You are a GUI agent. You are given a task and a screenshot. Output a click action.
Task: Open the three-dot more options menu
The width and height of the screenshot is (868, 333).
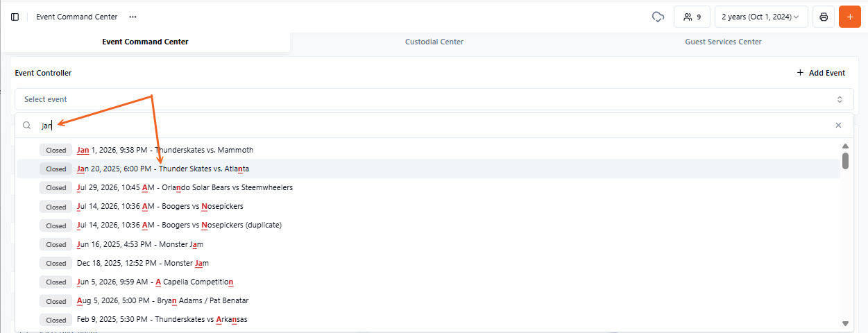click(133, 17)
